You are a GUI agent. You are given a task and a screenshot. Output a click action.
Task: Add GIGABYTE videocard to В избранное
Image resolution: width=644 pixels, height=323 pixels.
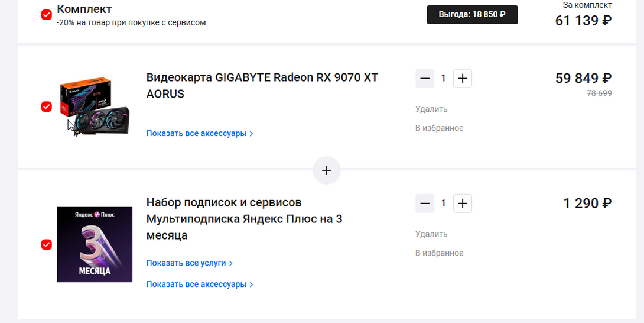[439, 128]
